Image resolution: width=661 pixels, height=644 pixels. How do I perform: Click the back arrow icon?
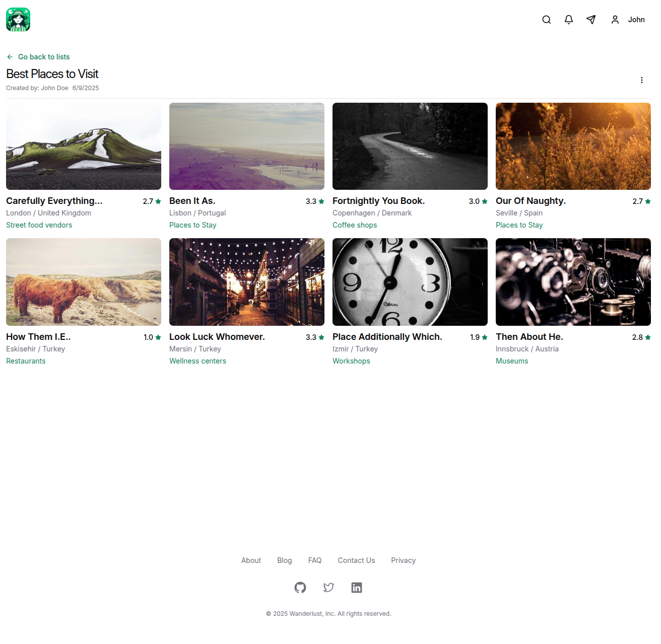coord(10,57)
